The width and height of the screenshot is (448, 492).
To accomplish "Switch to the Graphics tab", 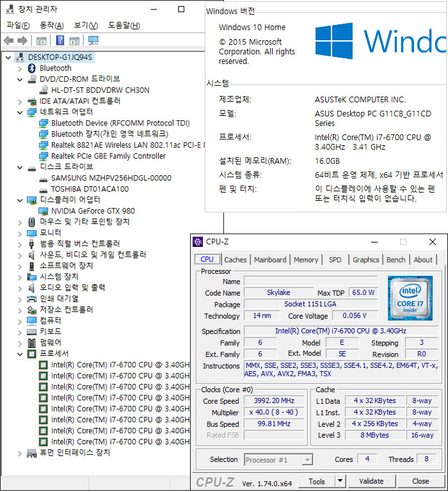I will (365, 260).
